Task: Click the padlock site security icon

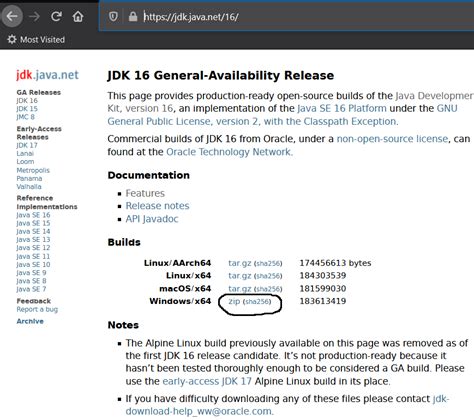Action: 133,16
